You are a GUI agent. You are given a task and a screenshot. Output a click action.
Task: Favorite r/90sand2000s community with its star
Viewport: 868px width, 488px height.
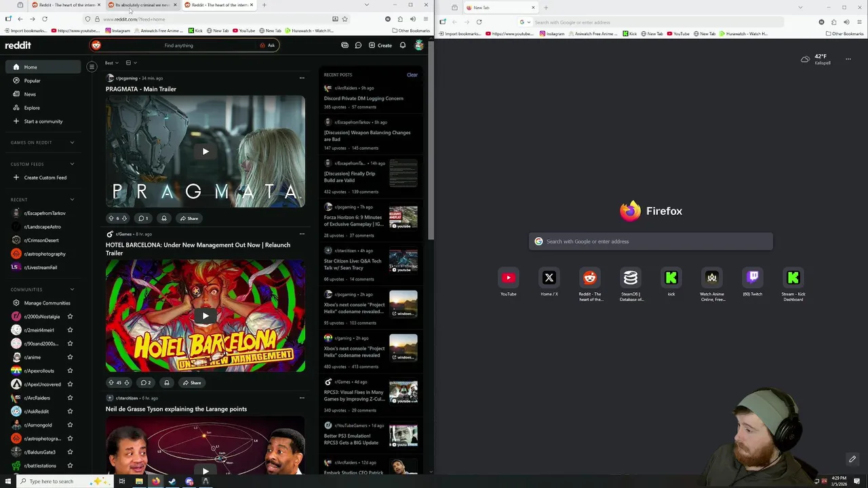tap(70, 344)
